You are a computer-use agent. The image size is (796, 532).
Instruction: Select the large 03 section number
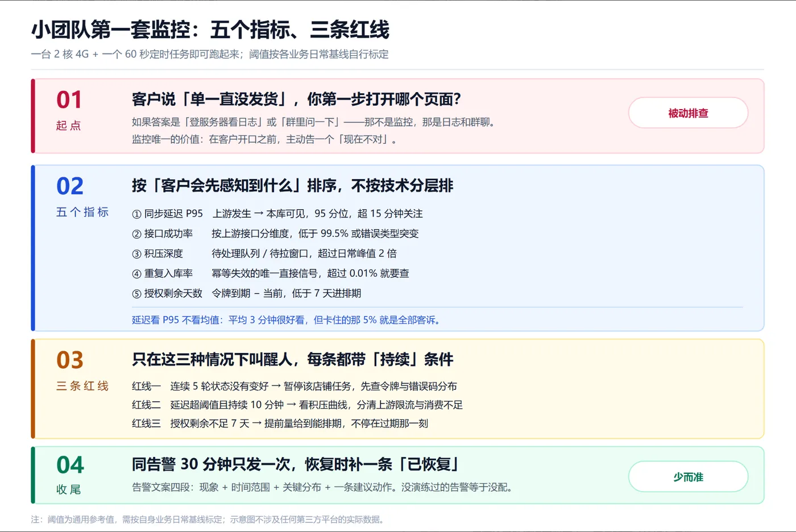tap(70, 360)
